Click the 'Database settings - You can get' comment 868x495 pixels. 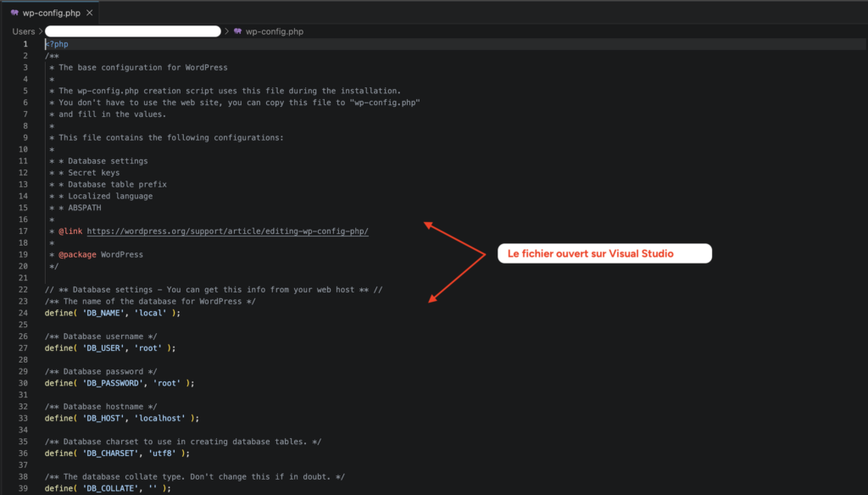[x=214, y=290]
